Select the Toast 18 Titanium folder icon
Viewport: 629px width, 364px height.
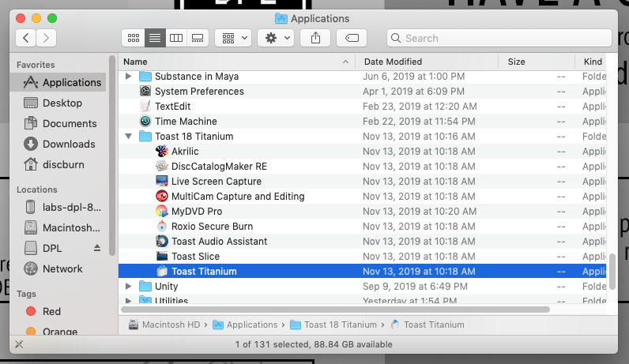145,137
